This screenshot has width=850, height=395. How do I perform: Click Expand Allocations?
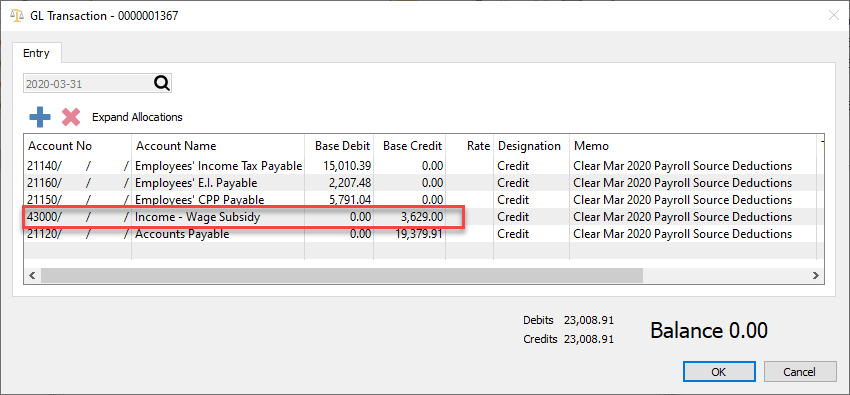(137, 117)
